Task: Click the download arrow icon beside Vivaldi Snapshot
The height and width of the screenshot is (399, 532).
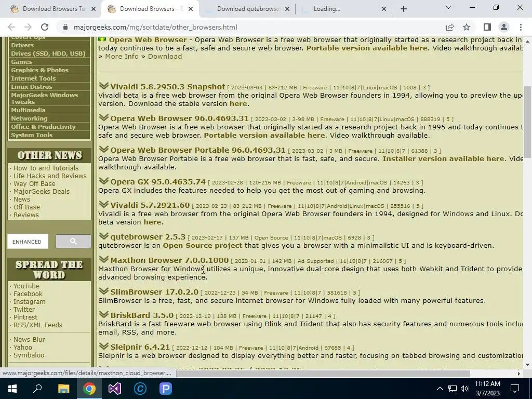Action: [x=103, y=86]
